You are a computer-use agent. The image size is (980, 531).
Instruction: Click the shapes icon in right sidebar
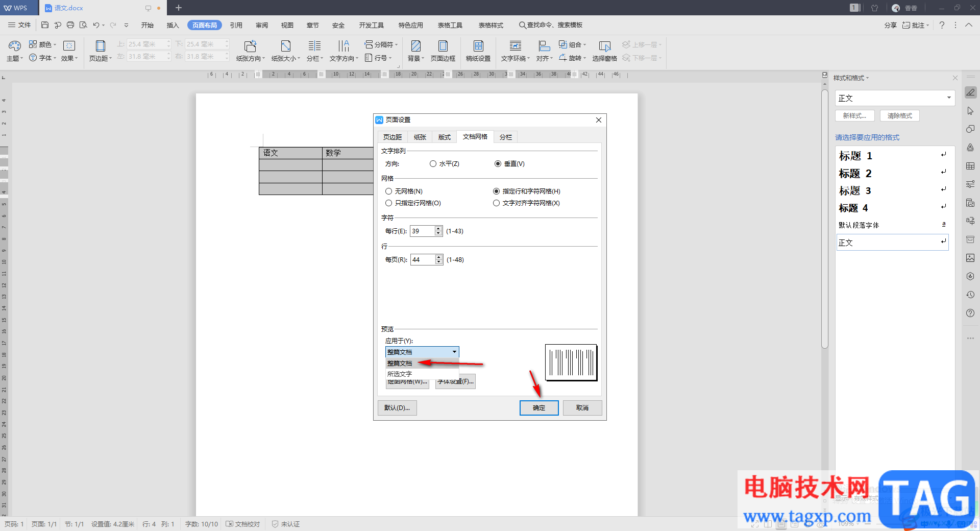click(970, 129)
